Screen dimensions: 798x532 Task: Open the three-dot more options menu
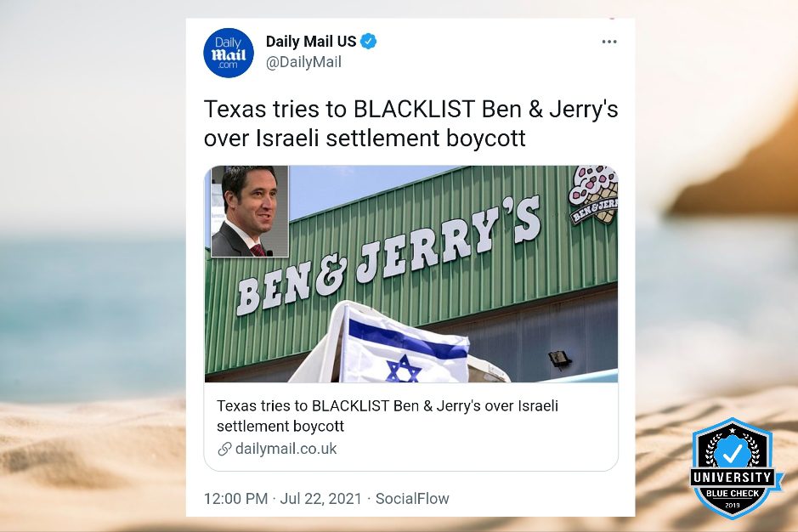[x=609, y=42]
